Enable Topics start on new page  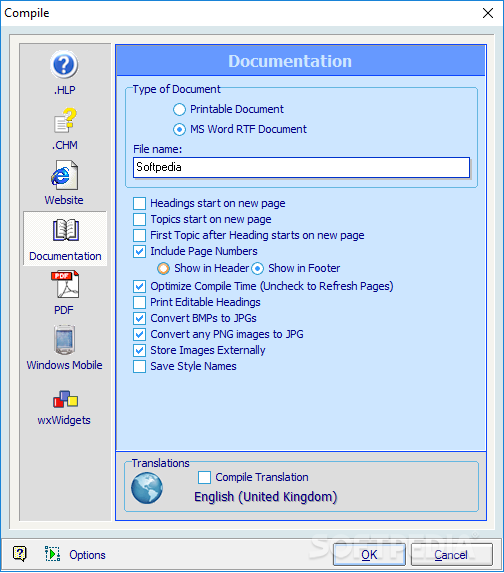coord(139,219)
